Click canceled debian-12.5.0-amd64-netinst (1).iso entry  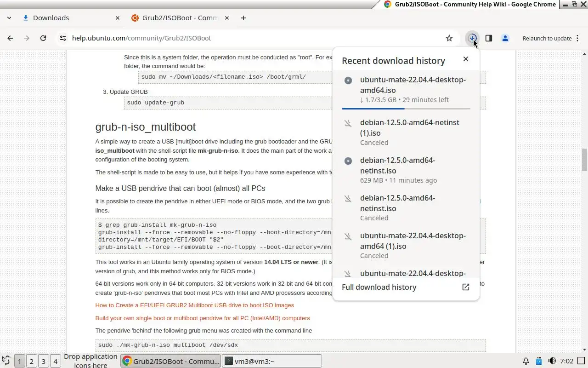click(x=406, y=132)
